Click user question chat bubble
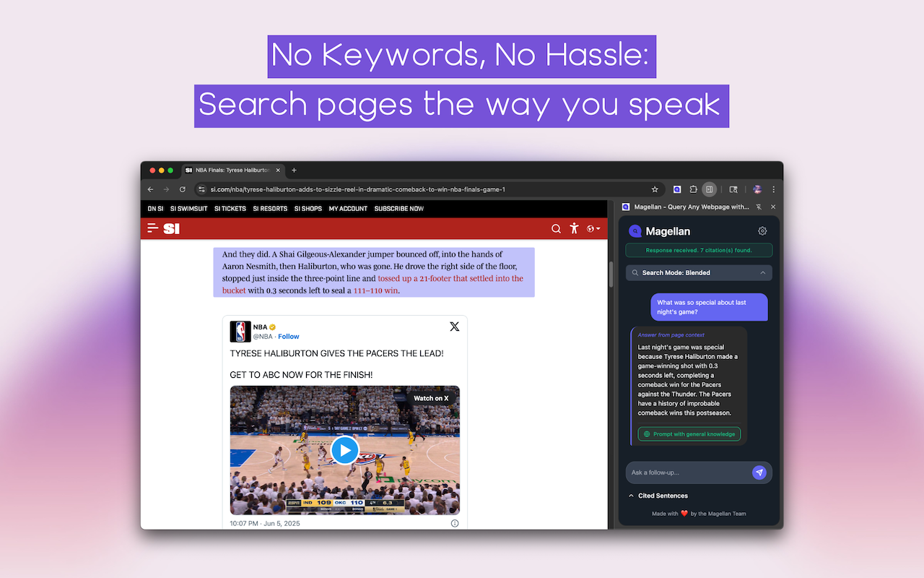924x578 pixels. click(709, 307)
